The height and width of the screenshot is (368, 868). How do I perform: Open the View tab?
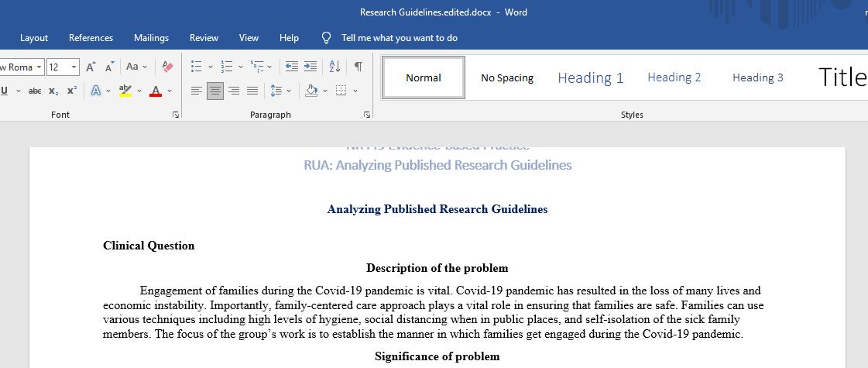tap(249, 38)
